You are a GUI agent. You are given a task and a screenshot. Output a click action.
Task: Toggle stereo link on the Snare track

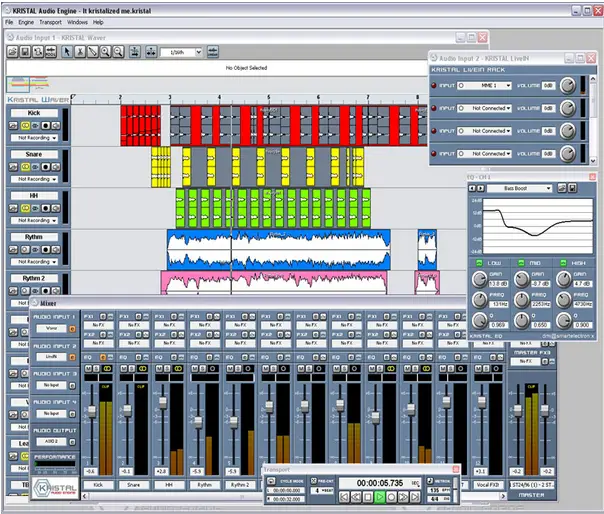[x=25, y=167]
